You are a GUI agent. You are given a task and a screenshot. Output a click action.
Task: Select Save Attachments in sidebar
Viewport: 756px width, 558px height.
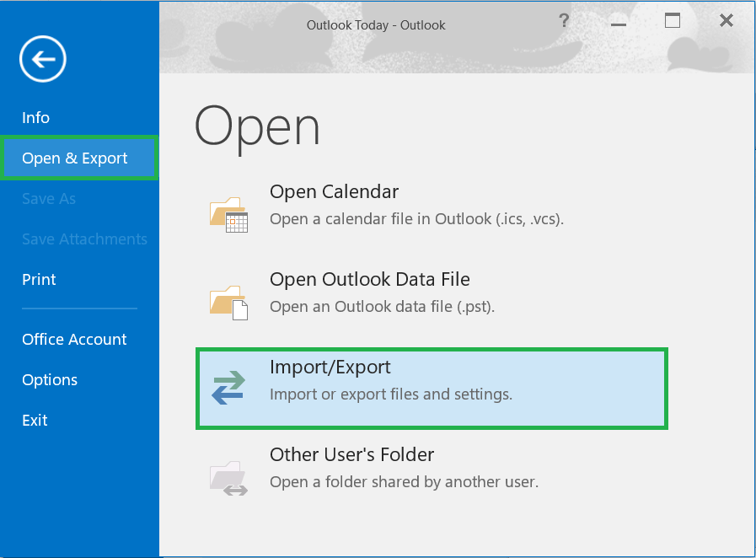pos(84,239)
